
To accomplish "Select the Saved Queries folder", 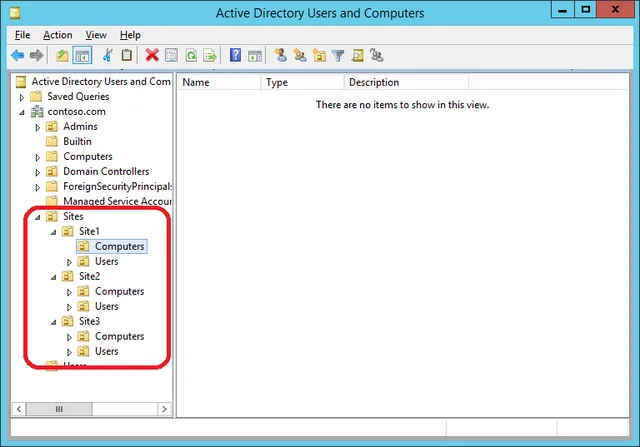I will coord(78,96).
